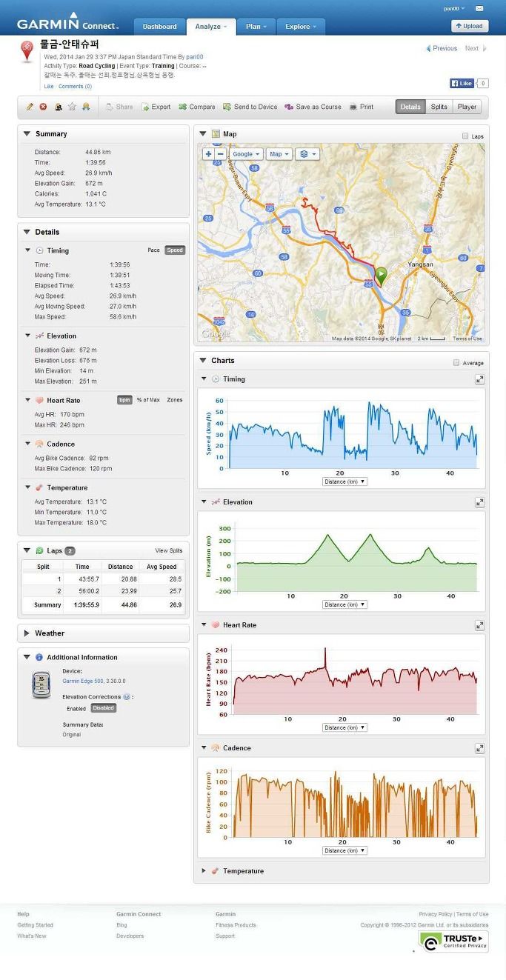Click the Share toolbar item
The height and width of the screenshot is (980, 506).
[x=119, y=107]
